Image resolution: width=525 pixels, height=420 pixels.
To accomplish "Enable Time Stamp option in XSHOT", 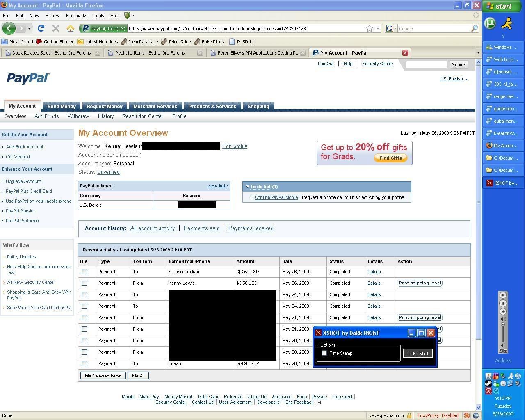I will pos(324,353).
